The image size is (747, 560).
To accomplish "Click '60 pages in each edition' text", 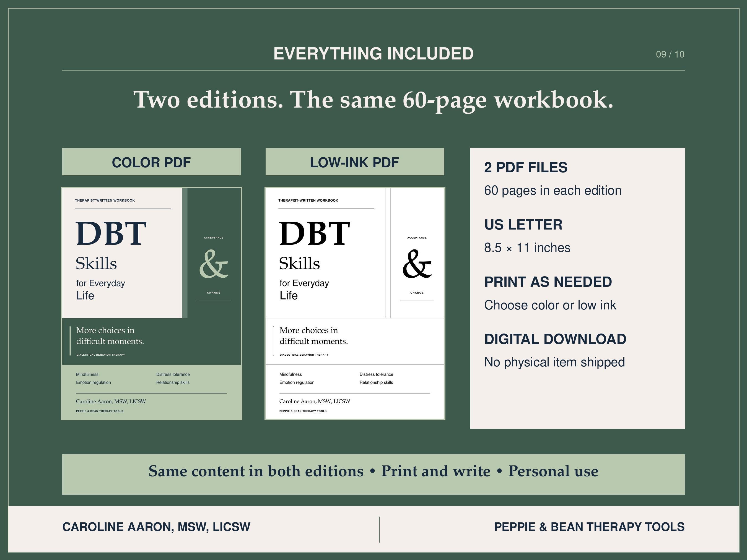I will click(x=553, y=190).
